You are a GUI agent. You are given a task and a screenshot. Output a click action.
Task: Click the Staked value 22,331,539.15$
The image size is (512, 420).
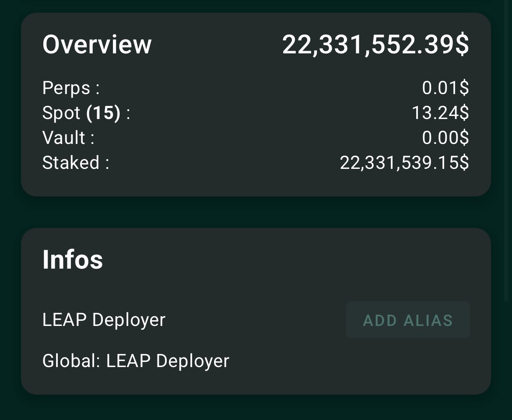click(404, 163)
